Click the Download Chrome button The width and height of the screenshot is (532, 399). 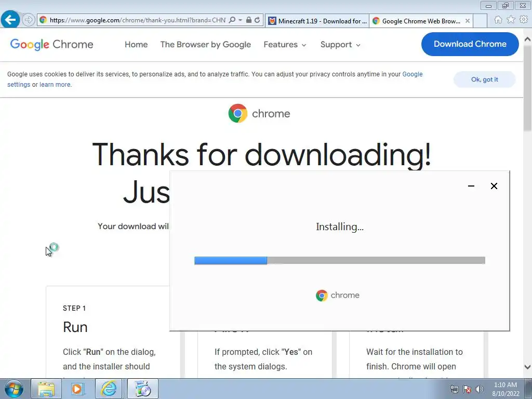click(x=470, y=44)
